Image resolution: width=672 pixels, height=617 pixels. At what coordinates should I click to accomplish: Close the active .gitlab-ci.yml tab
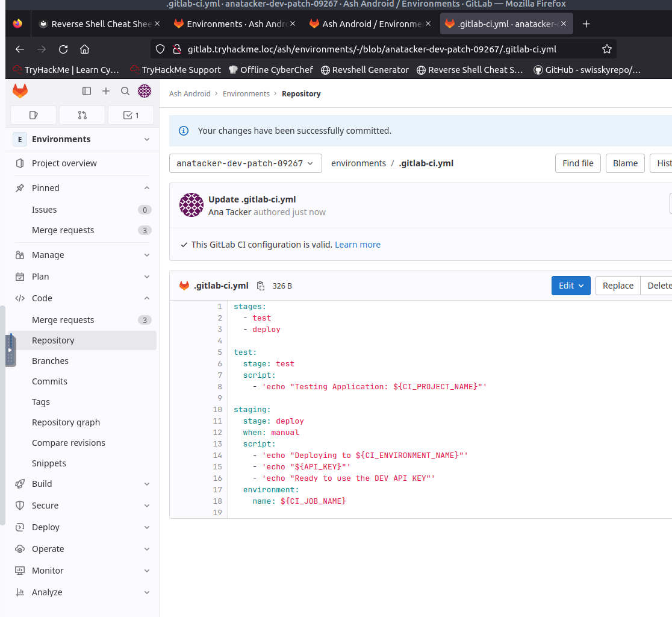pos(564,23)
